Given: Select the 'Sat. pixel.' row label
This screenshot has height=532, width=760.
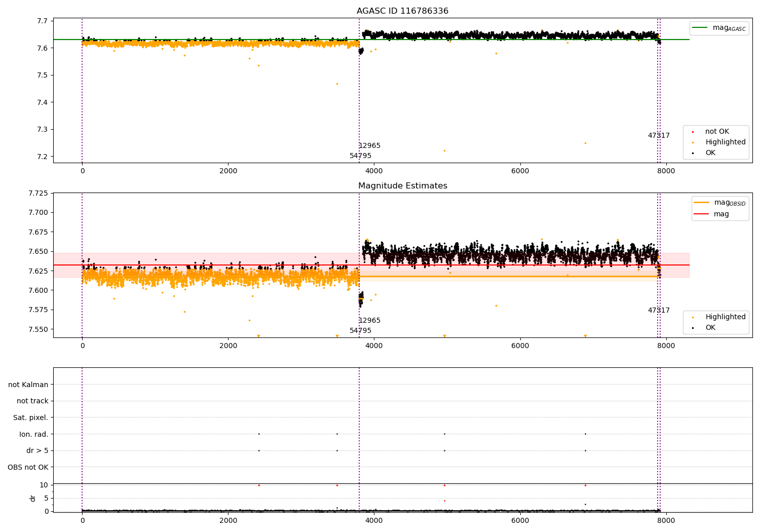Looking at the screenshot, I should 31,417.
